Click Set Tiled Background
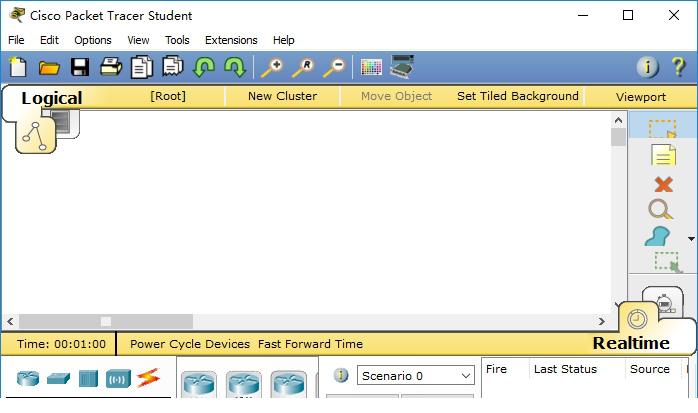Viewport: 698px width, 413px height. pos(518,96)
